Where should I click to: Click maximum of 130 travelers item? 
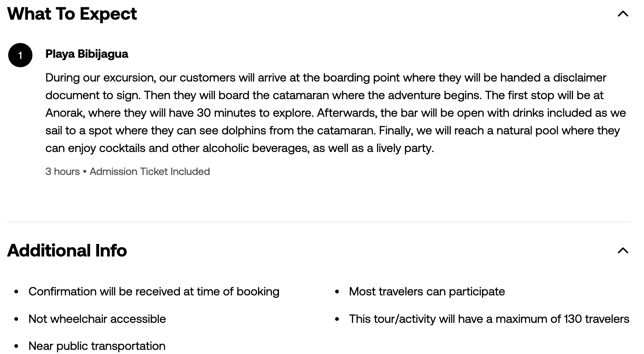pyautogui.click(x=489, y=319)
